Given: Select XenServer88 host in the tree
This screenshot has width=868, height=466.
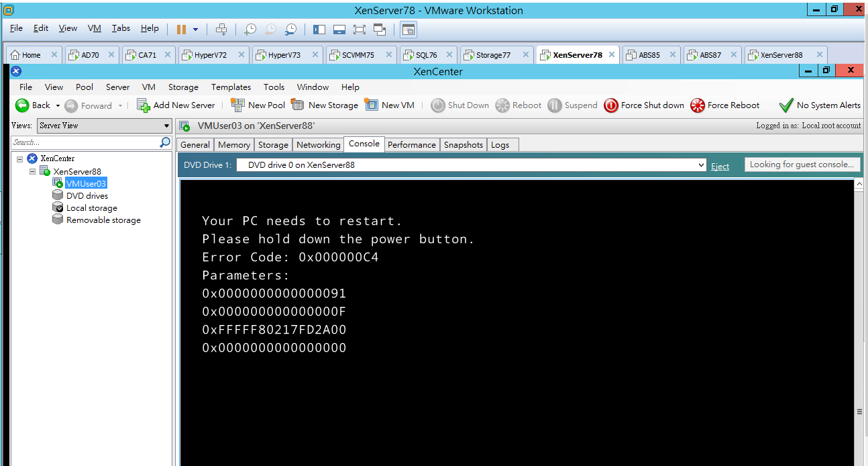Looking at the screenshot, I should [77, 172].
